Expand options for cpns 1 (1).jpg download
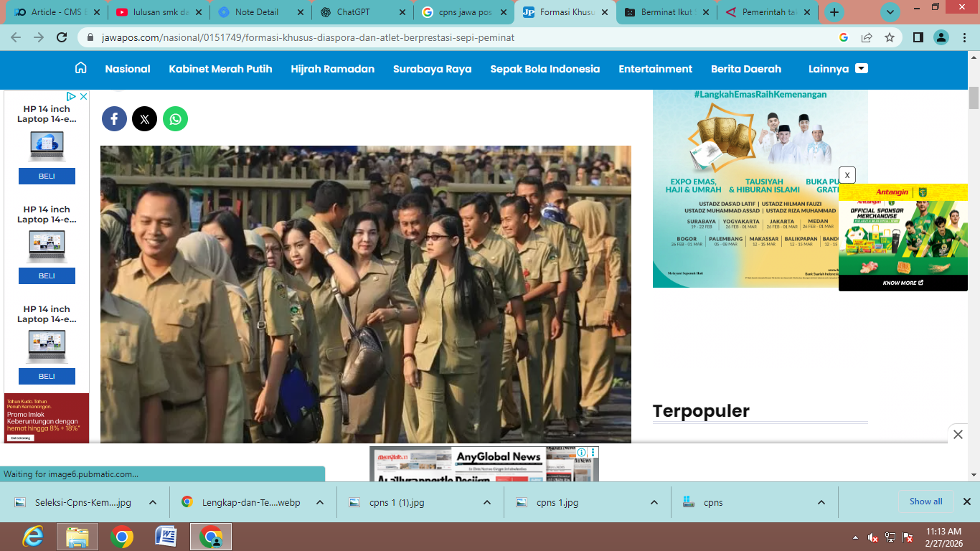The height and width of the screenshot is (551, 980). coord(487,502)
